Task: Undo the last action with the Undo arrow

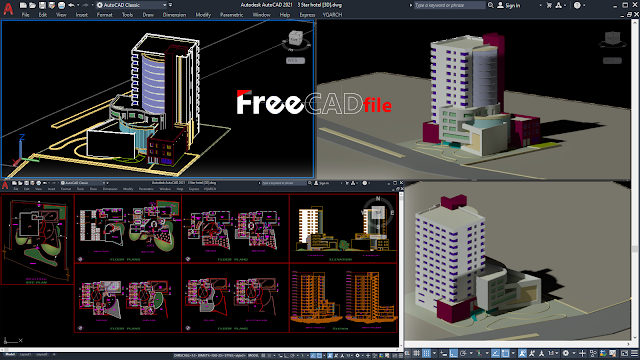Action: coord(71,5)
